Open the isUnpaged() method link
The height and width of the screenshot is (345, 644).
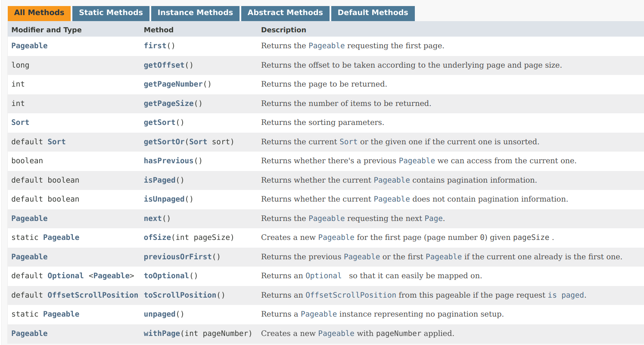(164, 199)
